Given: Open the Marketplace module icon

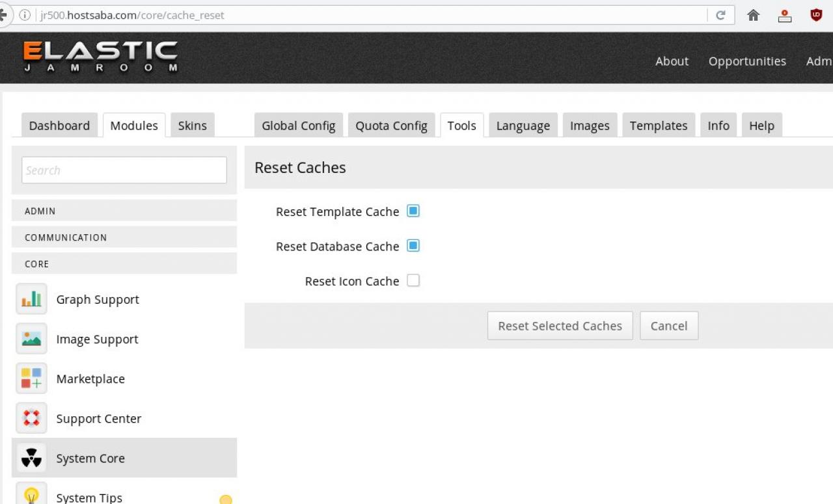Looking at the screenshot, I should pos(31,378).
